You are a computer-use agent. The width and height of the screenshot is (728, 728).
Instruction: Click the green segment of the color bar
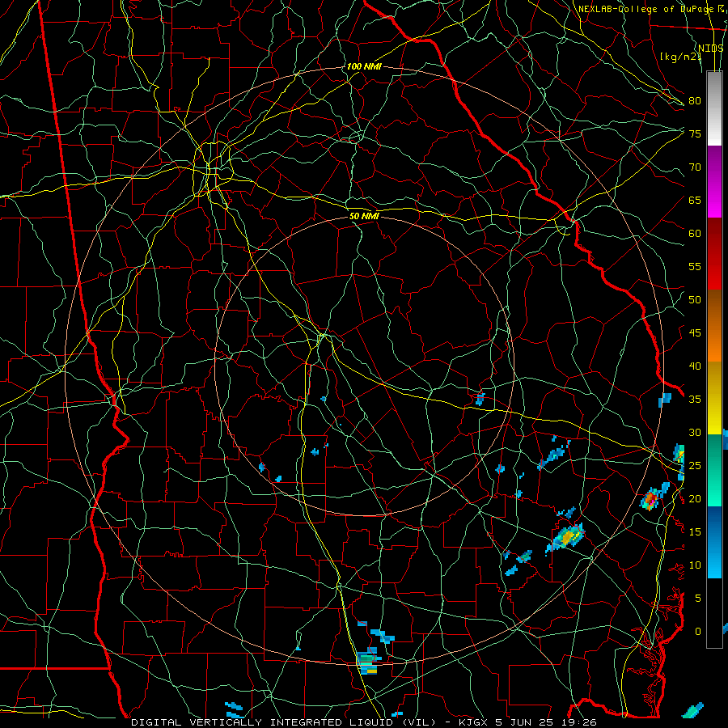[714, 470]
